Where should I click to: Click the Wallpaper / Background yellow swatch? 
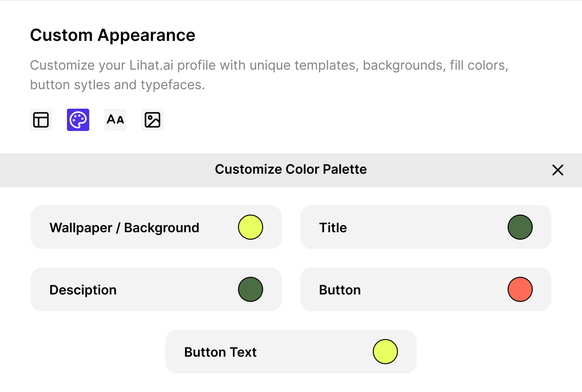click(251, 227)
